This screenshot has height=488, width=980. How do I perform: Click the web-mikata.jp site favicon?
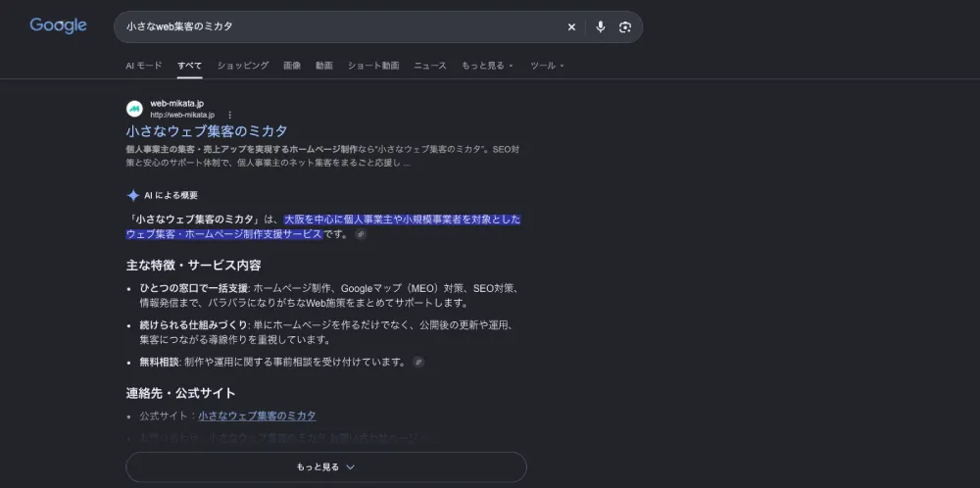[x=134, y=109]
